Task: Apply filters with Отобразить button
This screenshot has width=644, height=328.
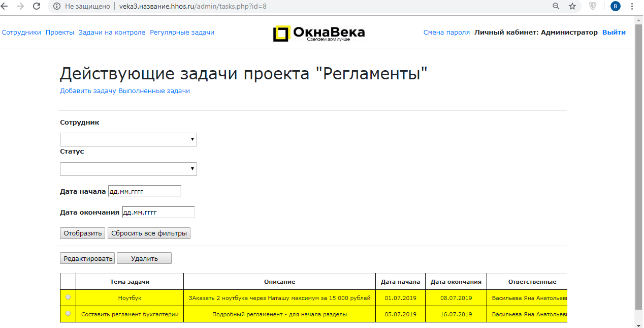Action: (83, 233)
